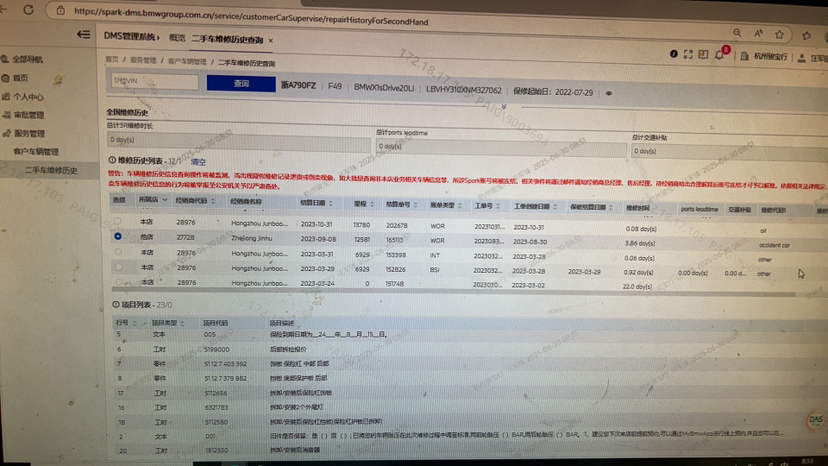Click the info icon beside 项目列表
The width and height of the screenshot is (828, 466).
coord(116,304)
